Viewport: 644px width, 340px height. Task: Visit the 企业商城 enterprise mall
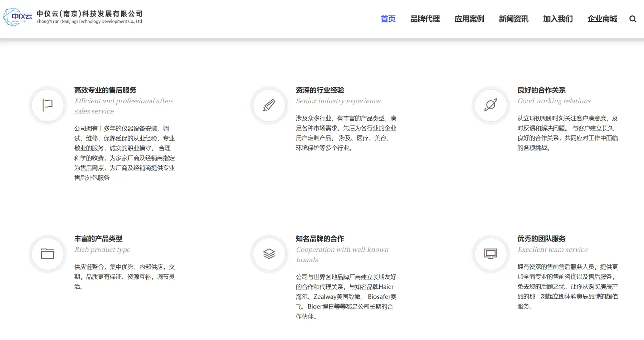pyautogui.click(x=602, y=19)
